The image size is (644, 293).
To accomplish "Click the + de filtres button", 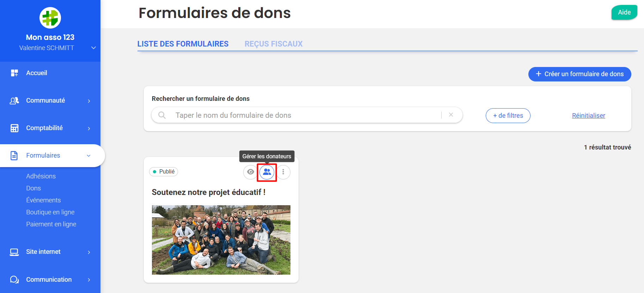I will click(x=508, y=116).
